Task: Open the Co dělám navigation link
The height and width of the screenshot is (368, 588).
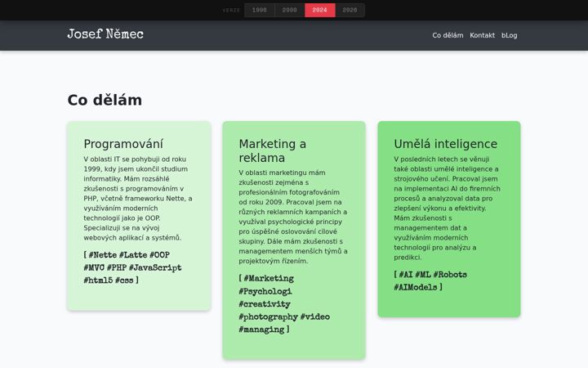Action: click(448, 35)
